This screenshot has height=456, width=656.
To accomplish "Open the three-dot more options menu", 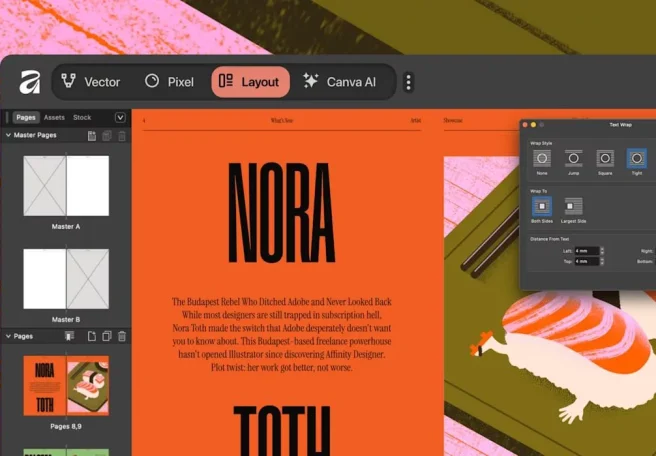I will coord(408,82).
